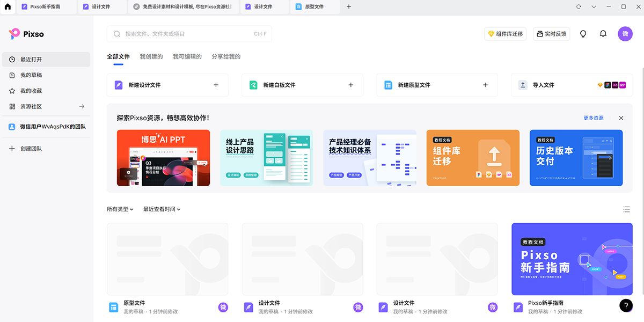Open the title bar chevron dropdown
This screenshot has height=322, width=644.
(x=594, y=7)
